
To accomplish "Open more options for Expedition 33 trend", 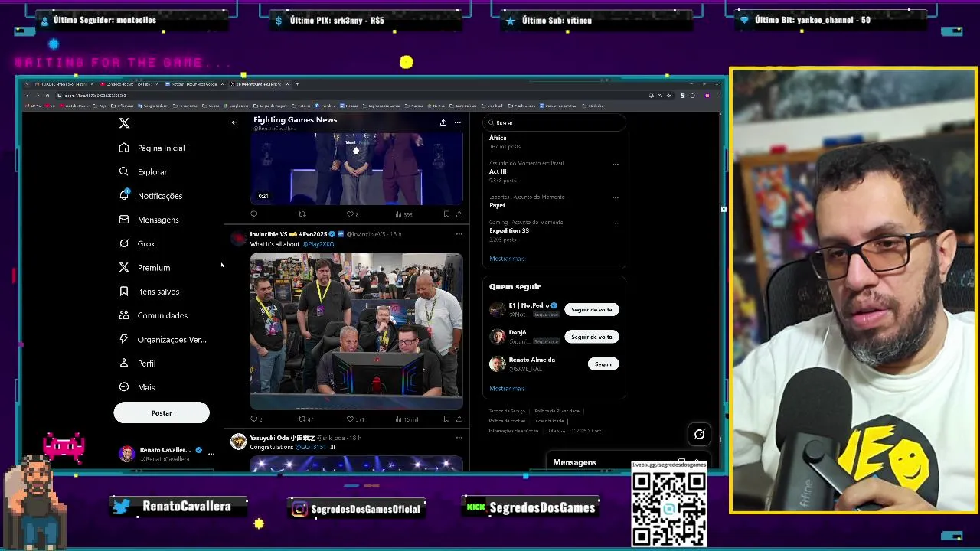I will [615, 223].
